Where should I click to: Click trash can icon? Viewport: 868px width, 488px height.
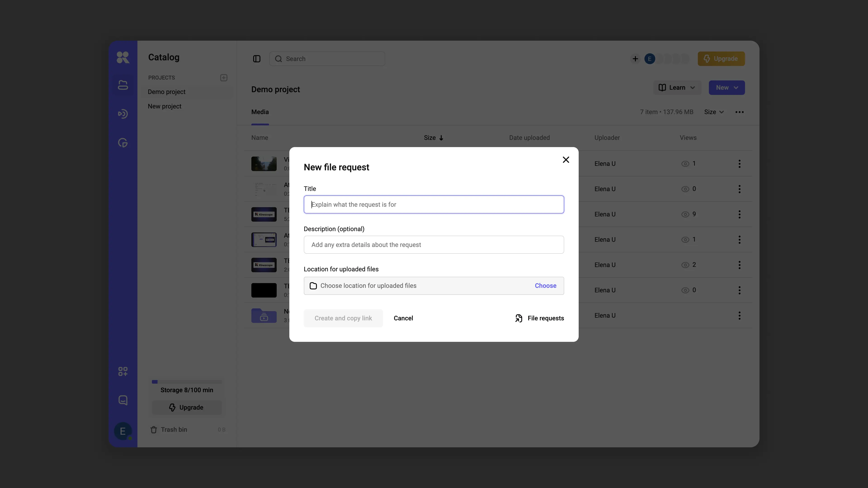154,430
